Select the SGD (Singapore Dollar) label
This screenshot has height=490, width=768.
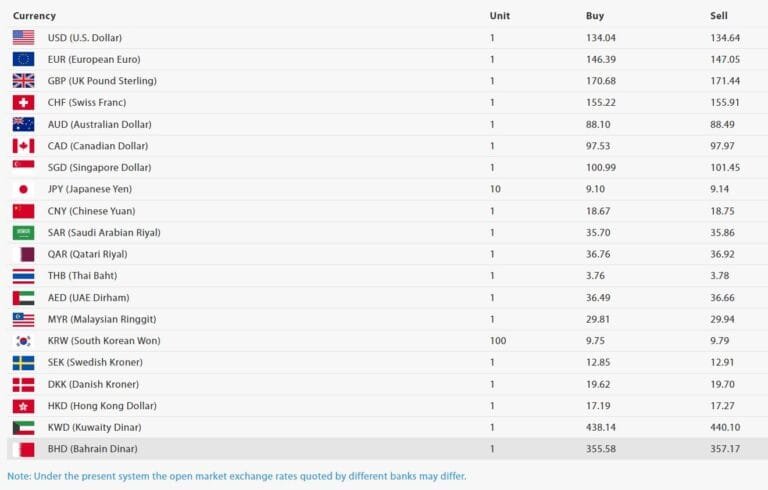99,167
